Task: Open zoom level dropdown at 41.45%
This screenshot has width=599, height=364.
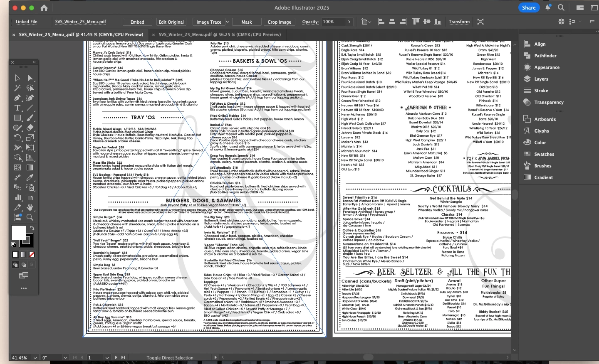Action: pyautogui.click(x=35, y=357)
